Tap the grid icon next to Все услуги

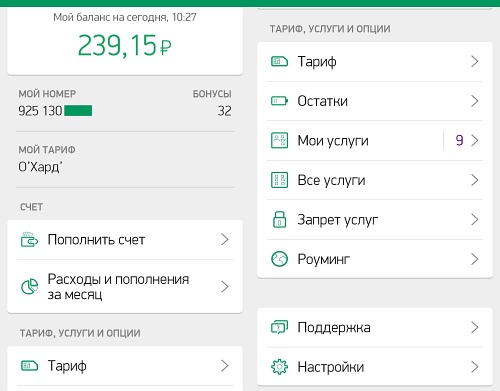279,180
